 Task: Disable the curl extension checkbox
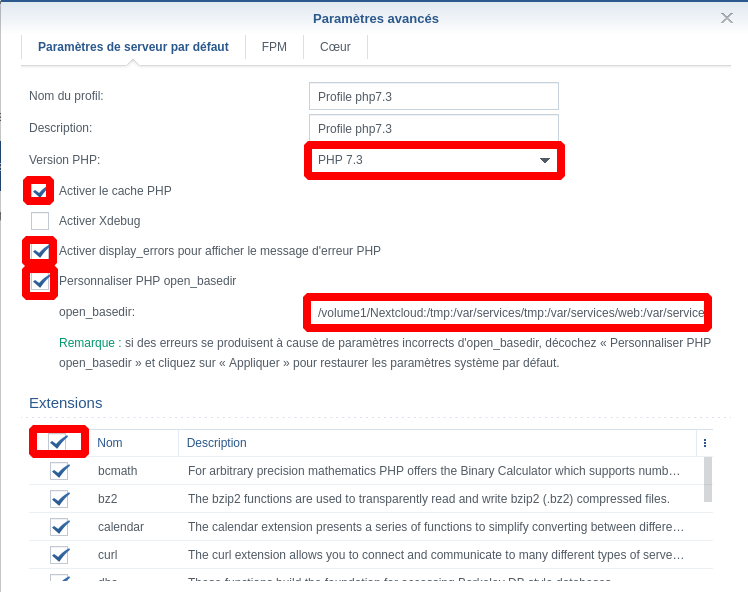[x=60, y=555]
